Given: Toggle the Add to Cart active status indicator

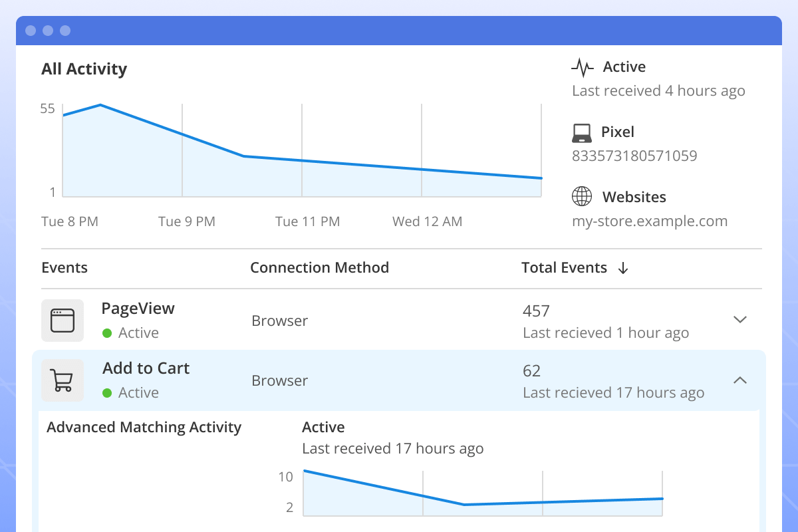Looking at the screenshot, I should (107, 392).
